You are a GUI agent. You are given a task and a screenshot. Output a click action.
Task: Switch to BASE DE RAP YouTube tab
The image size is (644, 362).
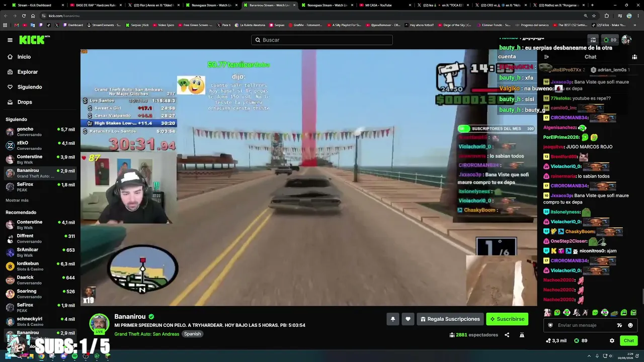pyautogui.click(x=96, y=5)
